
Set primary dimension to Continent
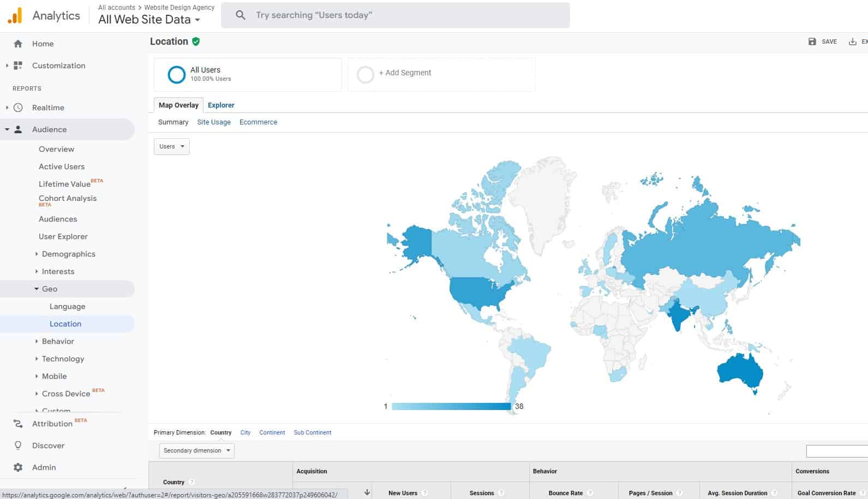tap(272, 432)
